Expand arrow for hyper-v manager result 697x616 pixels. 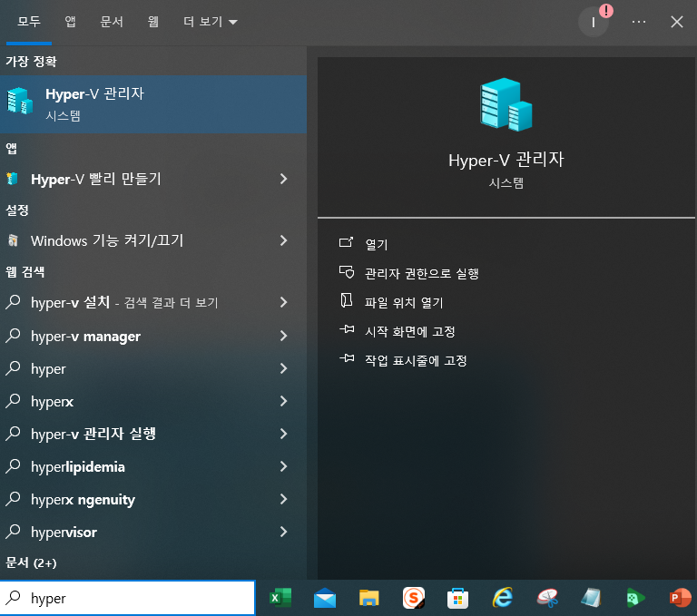[x=283, y=336]
